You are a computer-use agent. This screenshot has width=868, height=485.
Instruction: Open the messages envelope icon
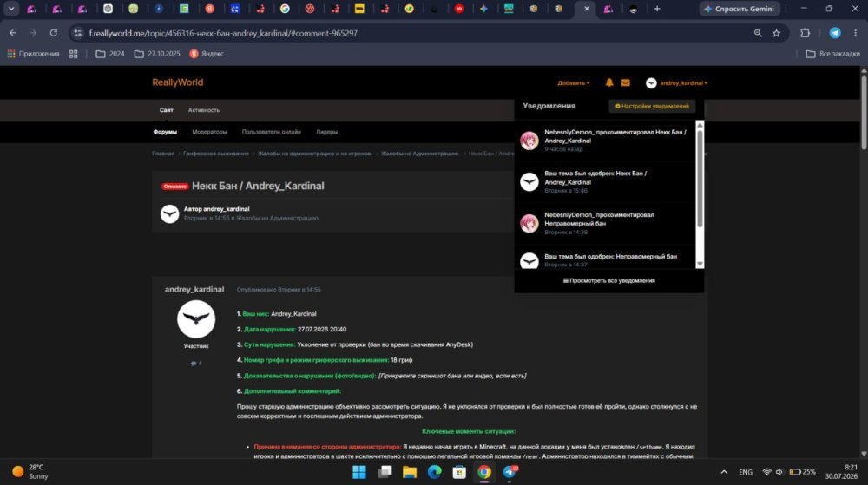626,82
